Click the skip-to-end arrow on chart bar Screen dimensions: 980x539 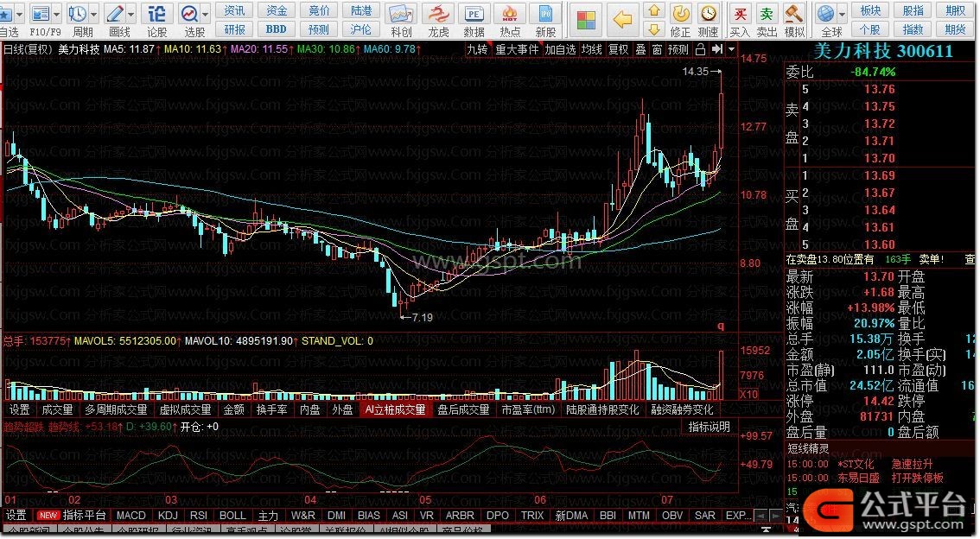pyautogui.click(x=717, y=49)
